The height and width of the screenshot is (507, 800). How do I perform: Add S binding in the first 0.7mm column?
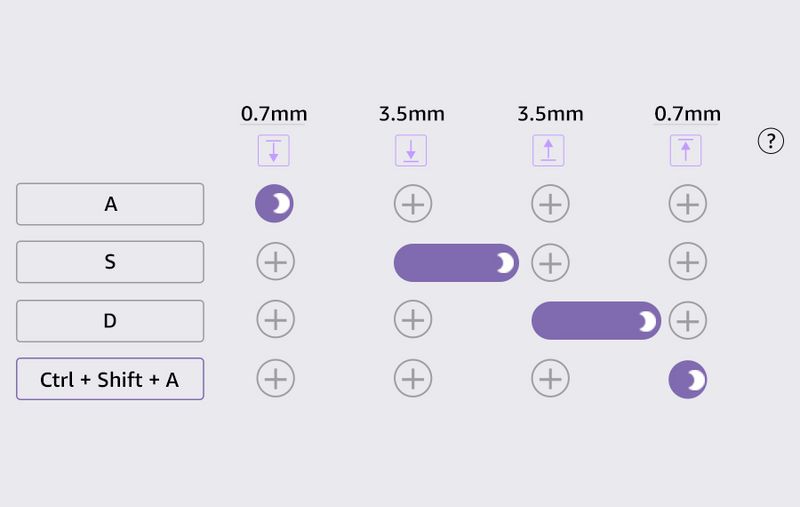[276, 262]
